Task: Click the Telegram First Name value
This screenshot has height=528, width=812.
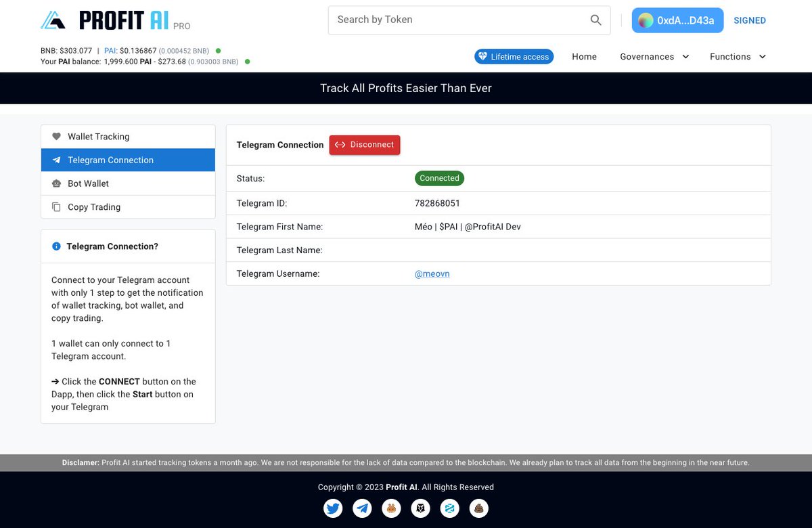Action: click(x=468, y=227)
